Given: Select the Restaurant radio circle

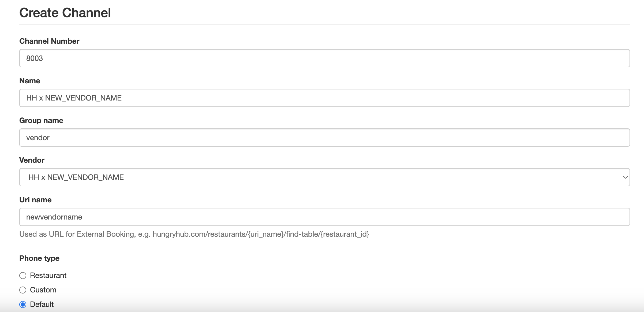Looking at the screenshot, I should pos(23,276).
